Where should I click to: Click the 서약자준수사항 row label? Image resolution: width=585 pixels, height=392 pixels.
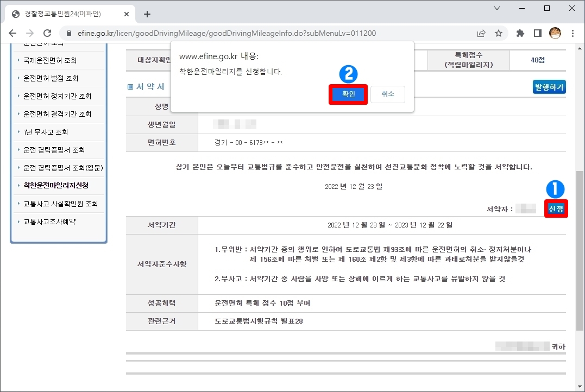click(162, 264)
